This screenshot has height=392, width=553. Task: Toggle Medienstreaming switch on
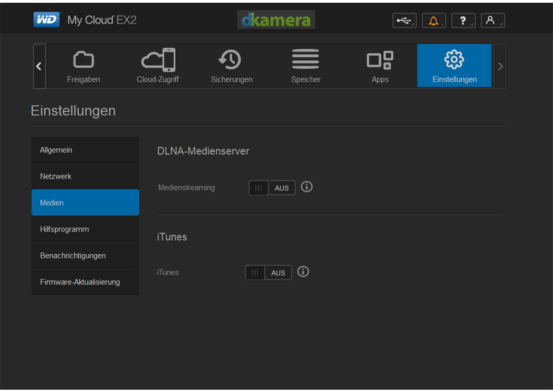(x=272, y=188)
